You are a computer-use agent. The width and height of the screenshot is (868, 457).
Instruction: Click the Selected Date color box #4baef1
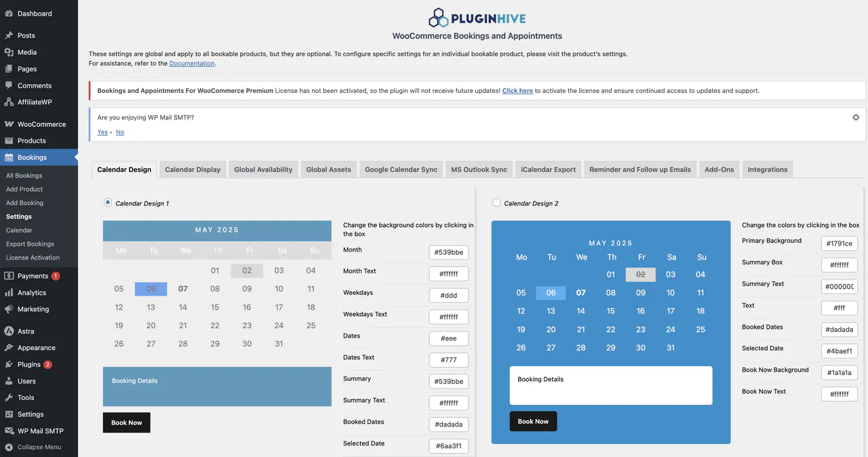840,351
